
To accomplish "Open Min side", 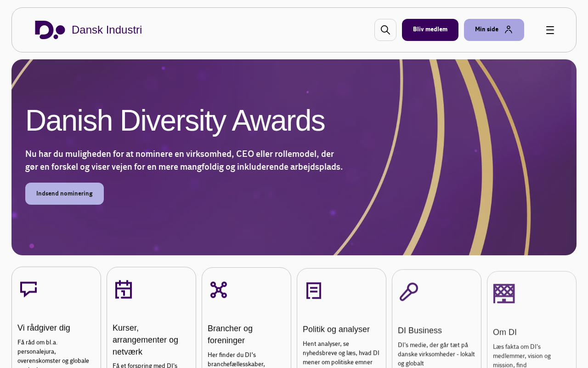I will [494, 30].
